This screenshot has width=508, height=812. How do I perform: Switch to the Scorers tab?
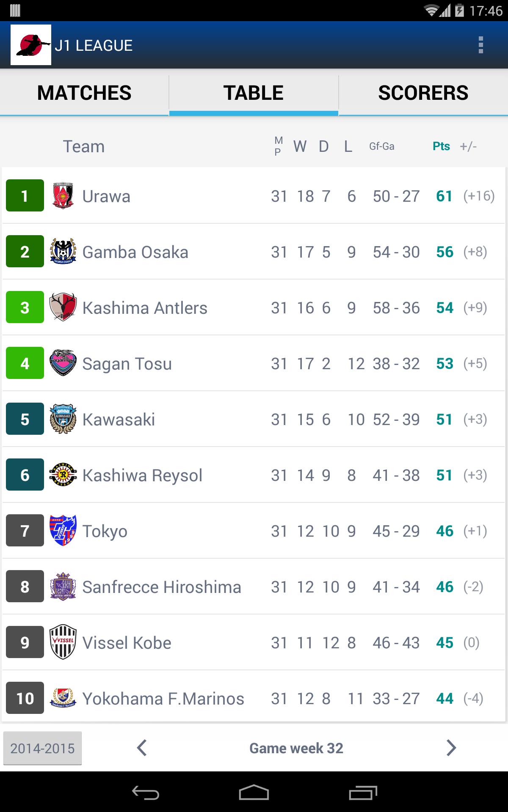click(423, 93)
